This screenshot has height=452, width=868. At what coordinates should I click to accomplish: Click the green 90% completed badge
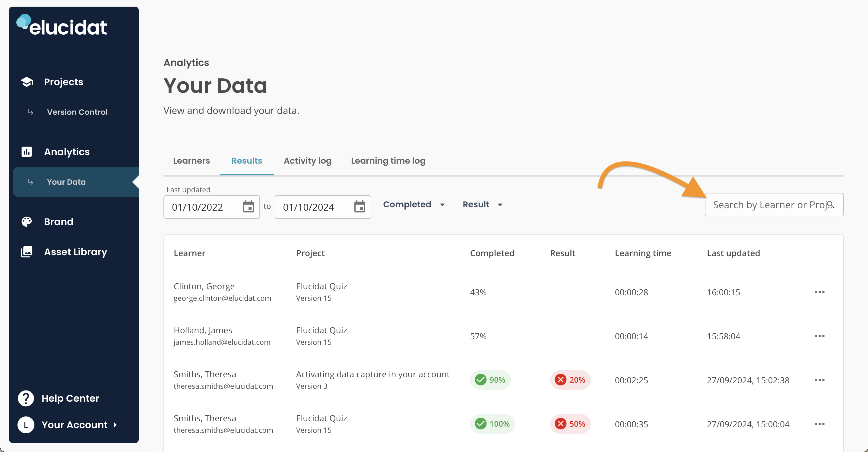coord(490,380)
